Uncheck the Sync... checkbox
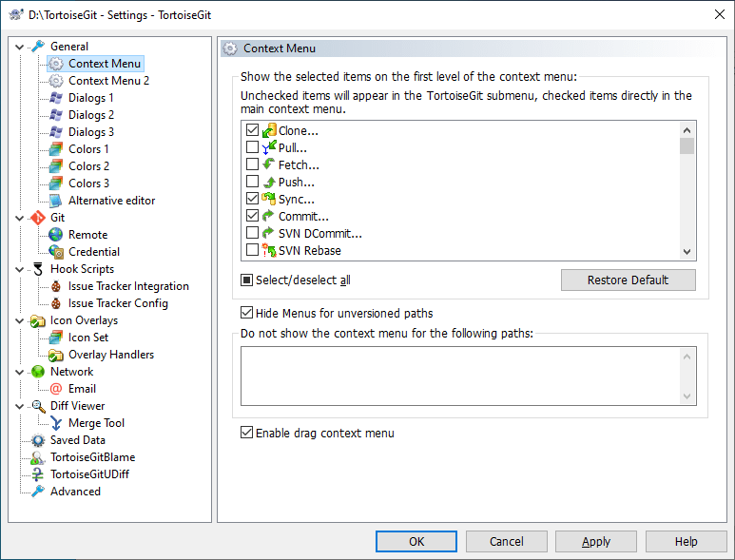735x560 pixels. click(252, 198)
